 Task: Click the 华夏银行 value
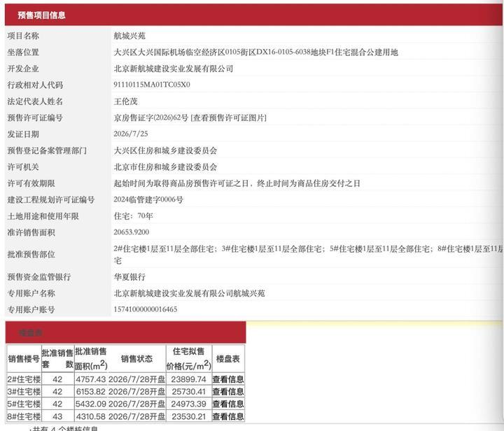click(129, 277)
